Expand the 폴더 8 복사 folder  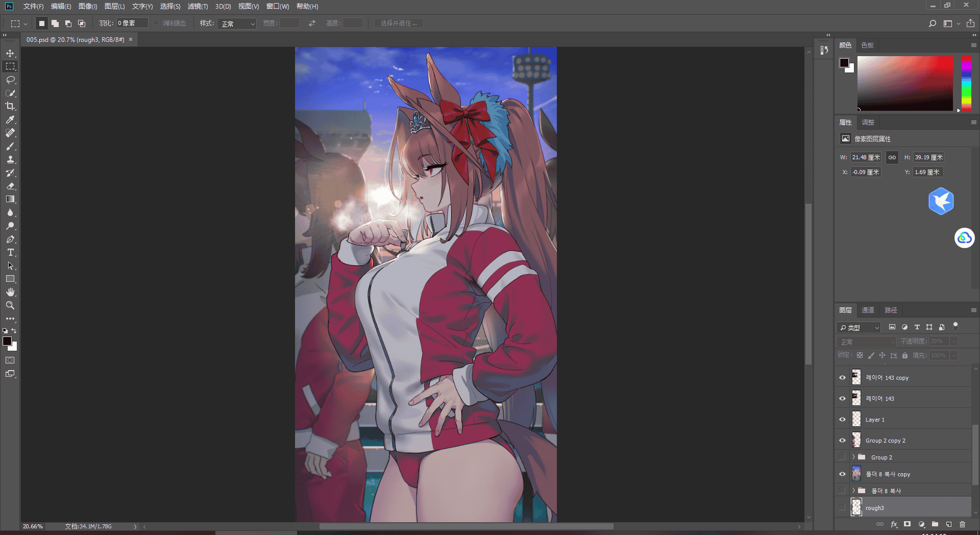coord(853,491)
